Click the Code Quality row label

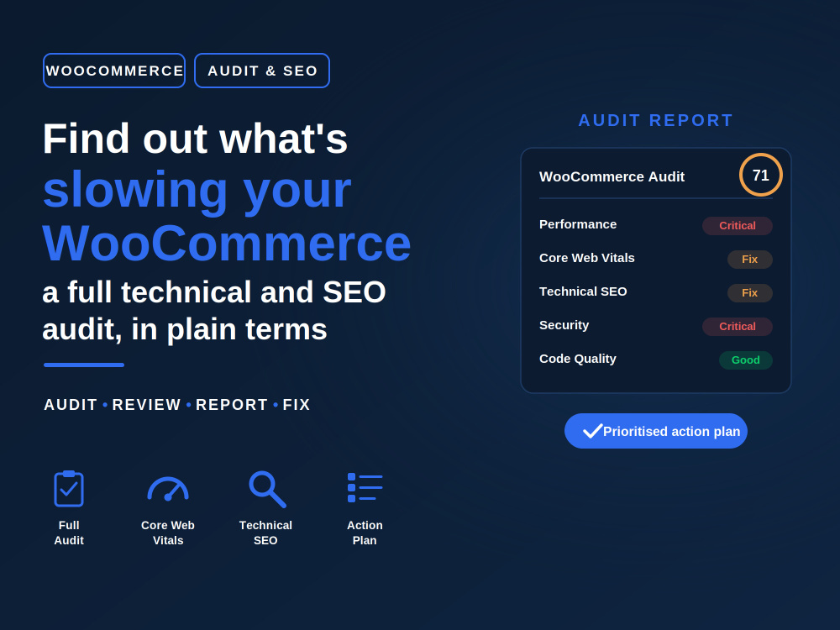click(x=578, y=359)
